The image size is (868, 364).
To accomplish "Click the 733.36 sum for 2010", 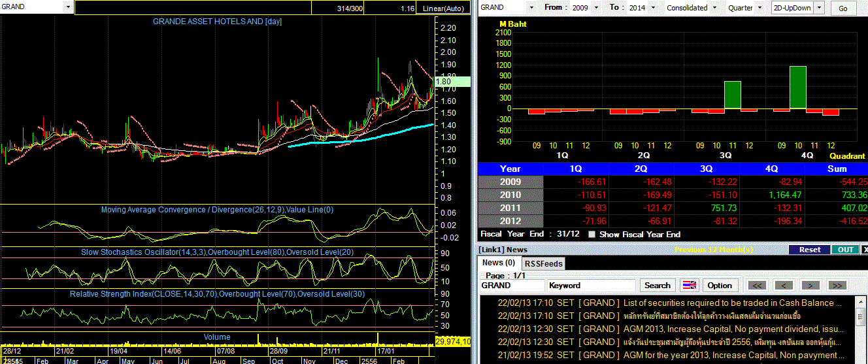I will click(x=854, y=195).
